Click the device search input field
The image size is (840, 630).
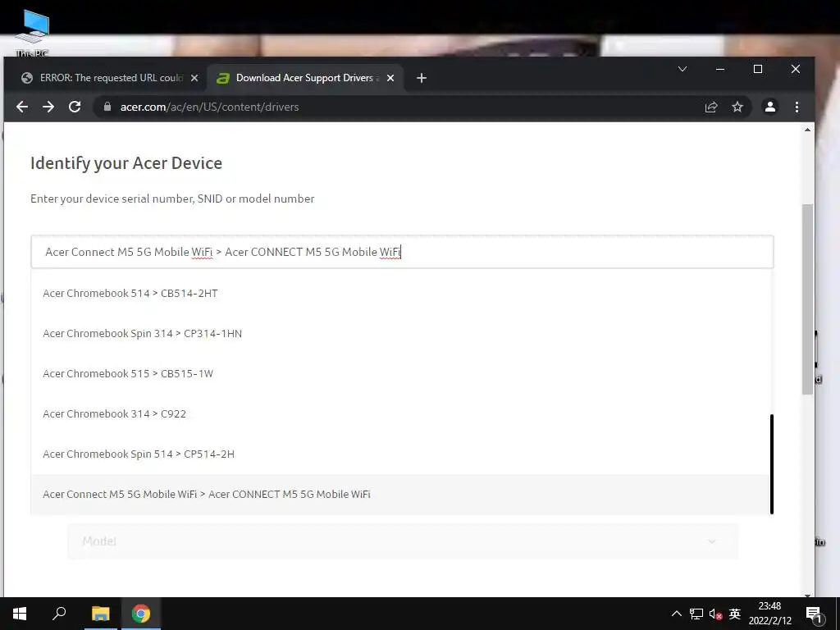point(402,252)
